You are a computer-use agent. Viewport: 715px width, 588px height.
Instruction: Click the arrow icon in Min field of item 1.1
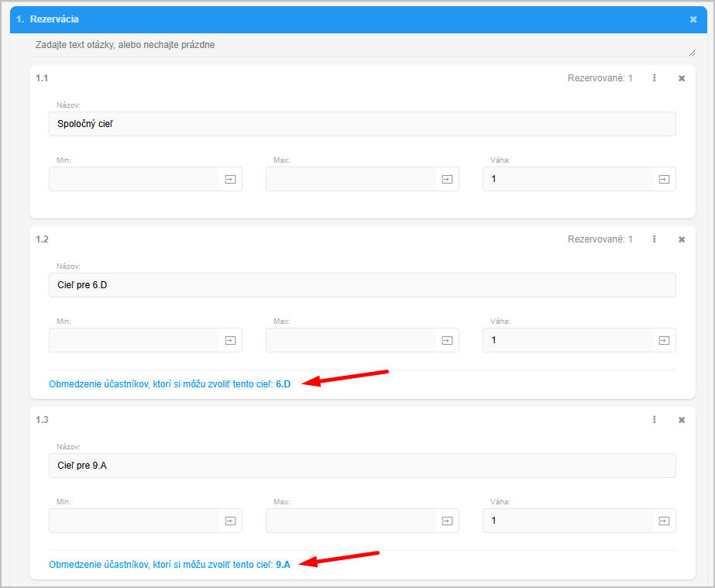tap(230, 179)
